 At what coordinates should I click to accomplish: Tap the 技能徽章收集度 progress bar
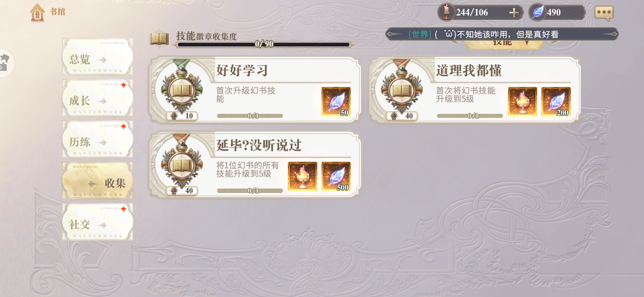[x=264, y=44]
